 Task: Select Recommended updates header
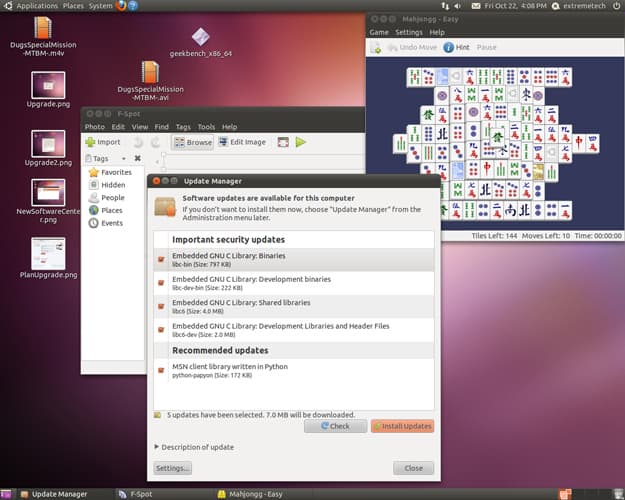(220, 350)
